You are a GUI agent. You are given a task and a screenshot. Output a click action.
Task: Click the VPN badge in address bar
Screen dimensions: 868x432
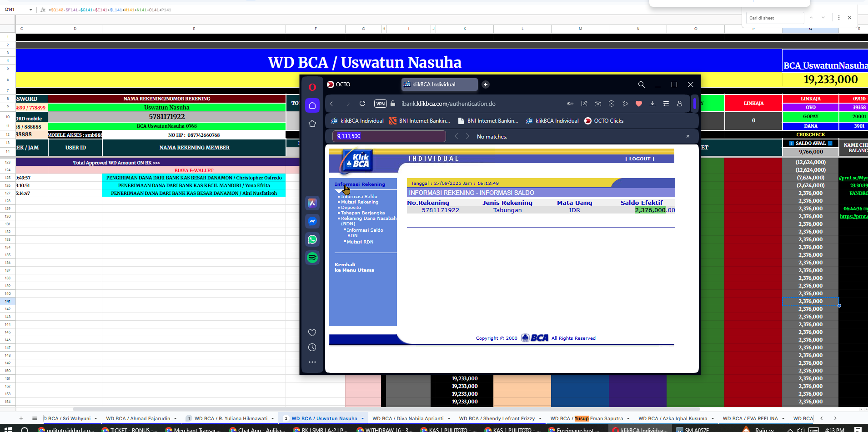[x=381, y=104]
